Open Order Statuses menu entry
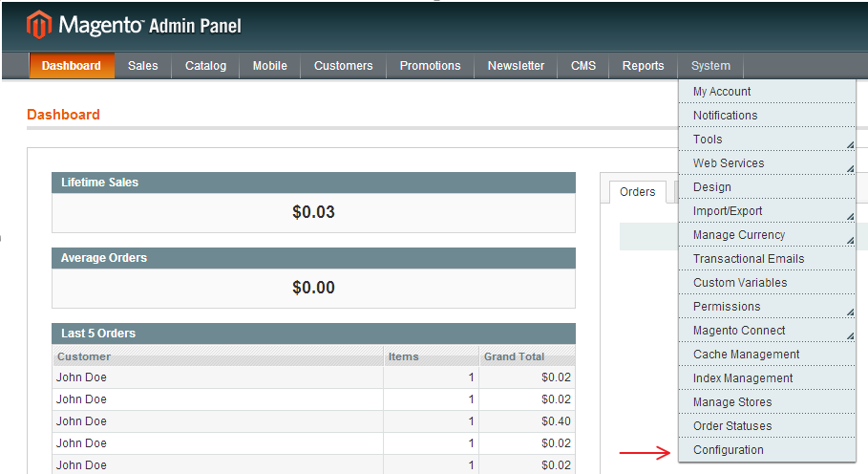The width and height of the screenshot is (868, 474). (767, 424)
